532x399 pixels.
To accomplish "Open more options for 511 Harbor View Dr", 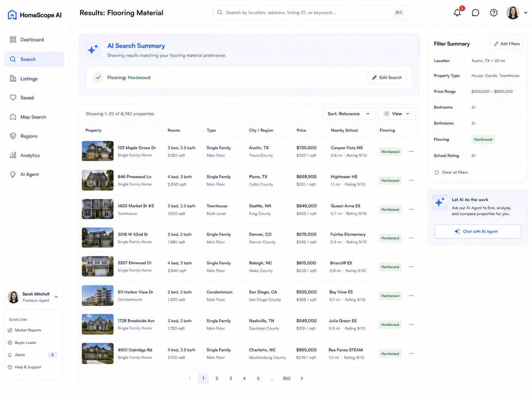I will [411, 296].
